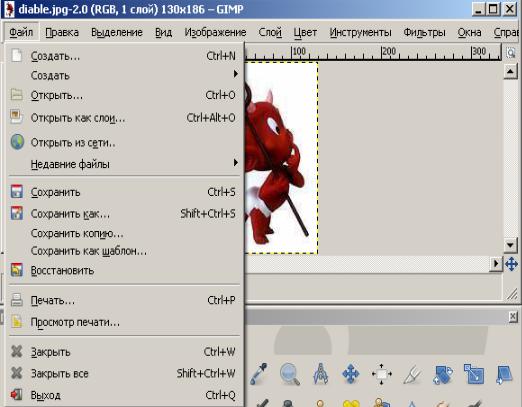Expand the Создать submenu arrow
The width and height of the screenshot is (522, 407).
[x=236, y=74]
